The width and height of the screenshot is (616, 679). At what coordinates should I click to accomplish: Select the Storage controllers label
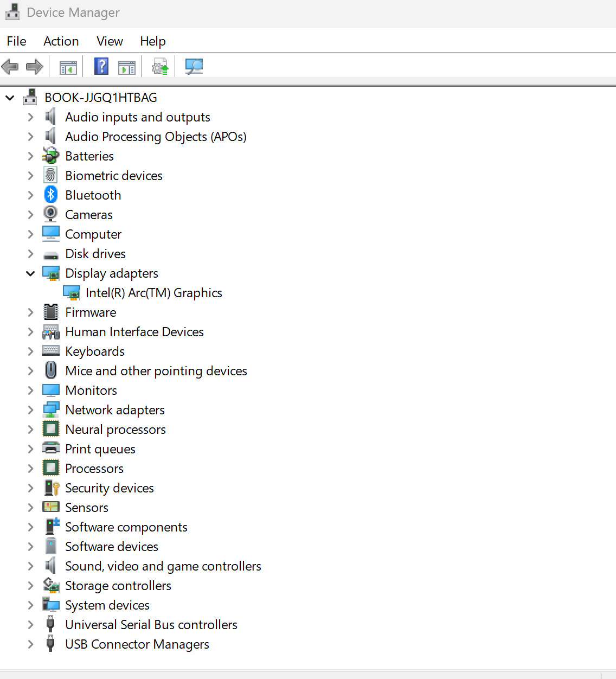(118, 586)
